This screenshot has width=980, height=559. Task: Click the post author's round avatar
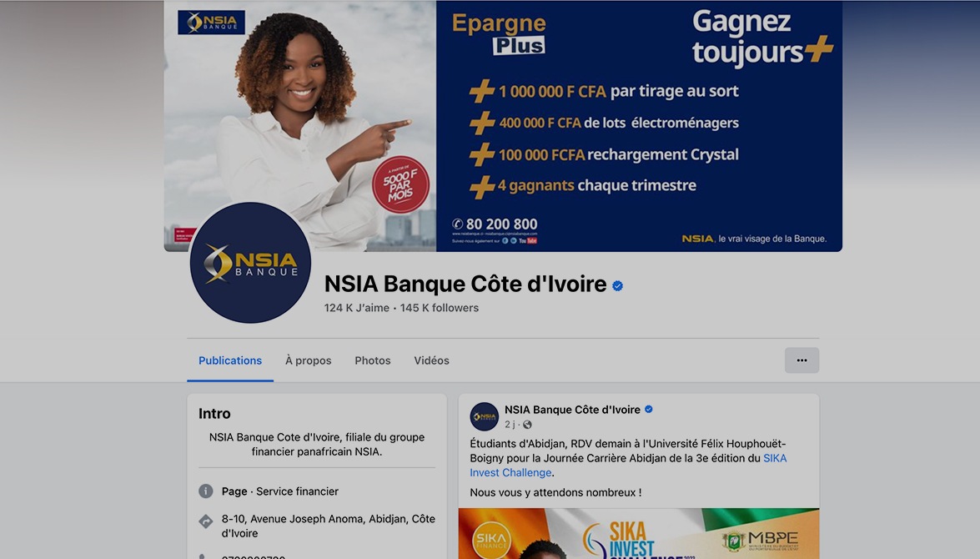(485, 416)
